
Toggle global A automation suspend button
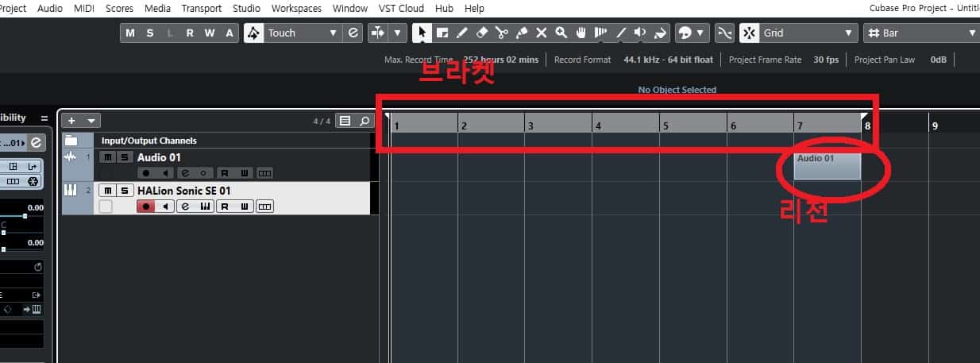[230, 33]
